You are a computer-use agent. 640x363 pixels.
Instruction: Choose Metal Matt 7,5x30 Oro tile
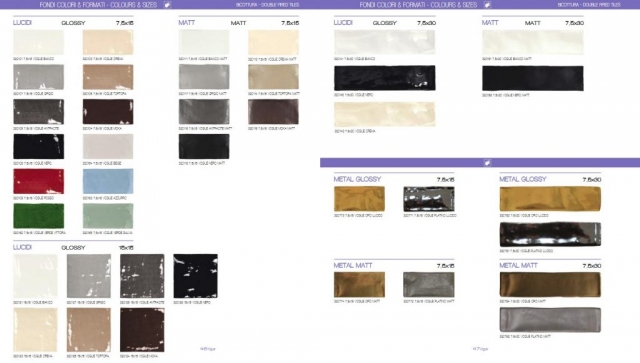550,285
